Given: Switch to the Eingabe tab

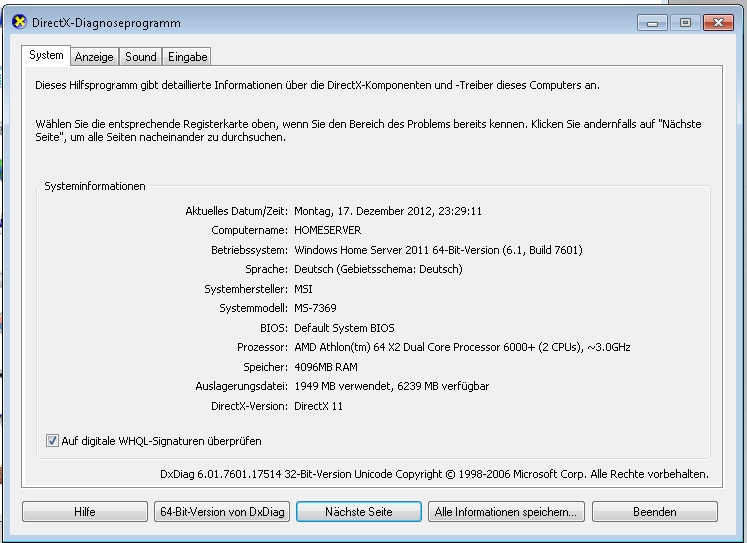Looking at the screenshot, I should (x=187, y=57).
